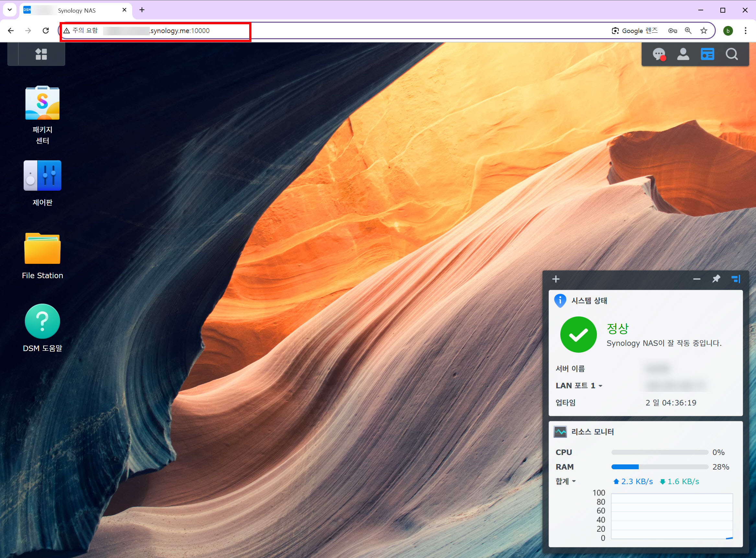Viewport: 756px width, 558px height.
Task: Open the DSM search magnifier icon
Action: tap(732, 54)
